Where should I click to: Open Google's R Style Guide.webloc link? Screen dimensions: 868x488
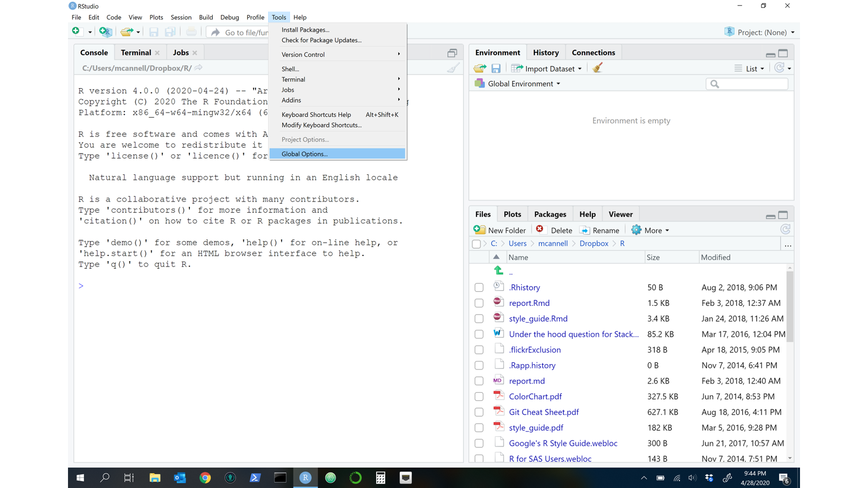[x=563, y=443]
